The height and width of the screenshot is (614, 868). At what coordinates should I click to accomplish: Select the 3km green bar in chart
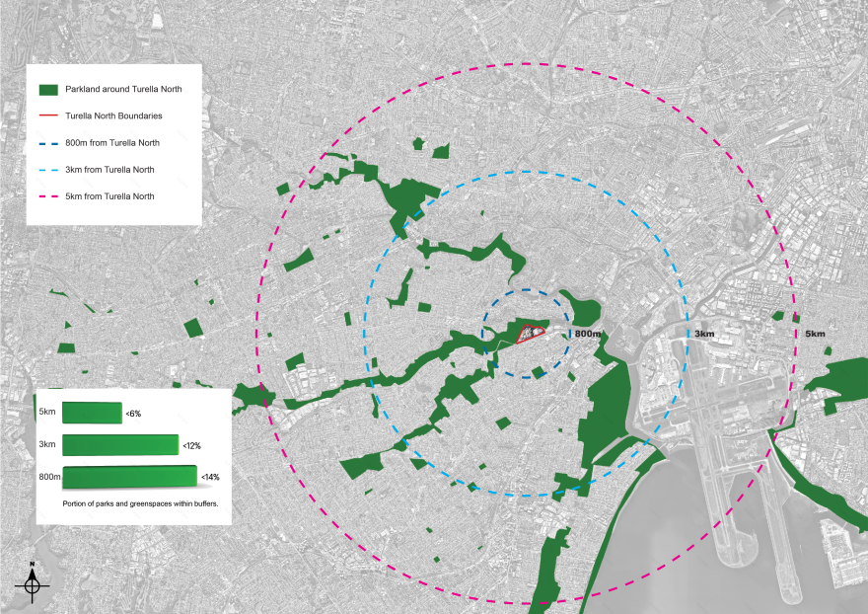point(120,445)
